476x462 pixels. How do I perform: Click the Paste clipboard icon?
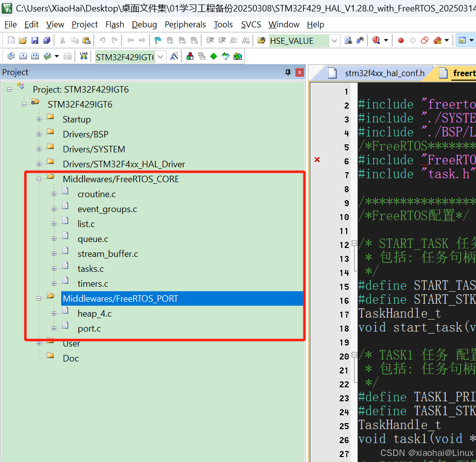(87, 40)
